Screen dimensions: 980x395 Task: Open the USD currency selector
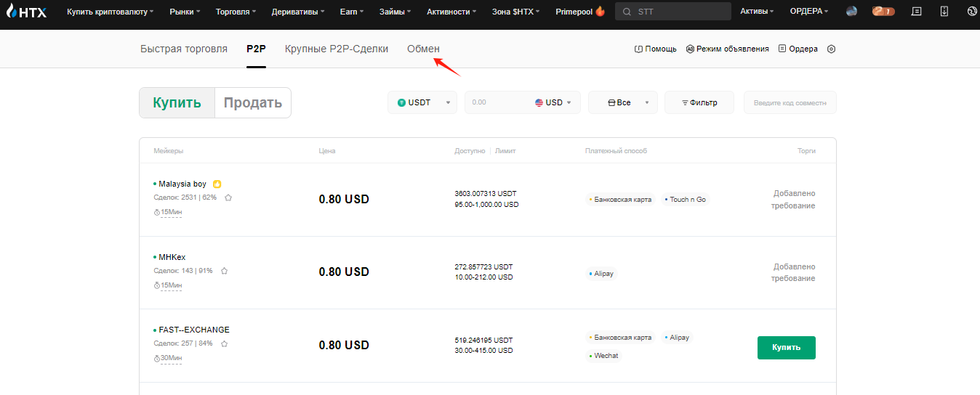(x=553, y=103)
